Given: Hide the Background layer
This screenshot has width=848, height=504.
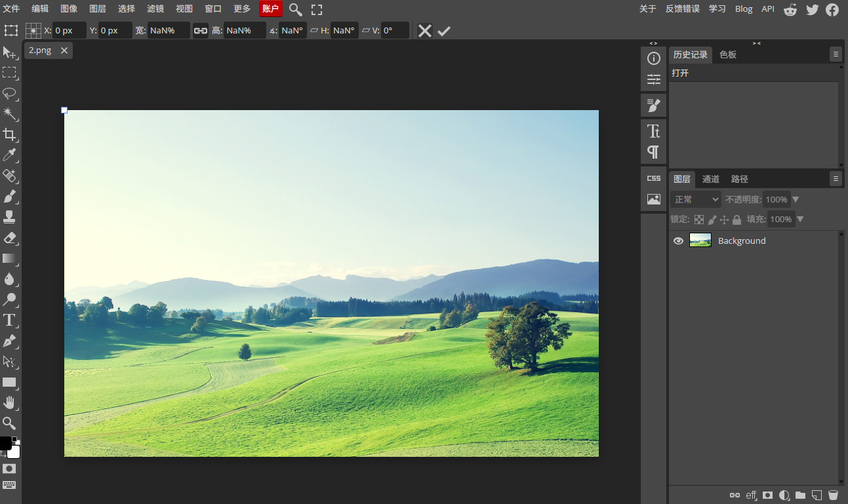Looking at the screenshot, I should (x=678, y=241).
